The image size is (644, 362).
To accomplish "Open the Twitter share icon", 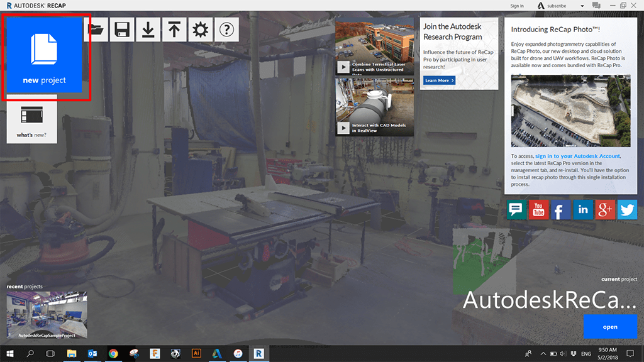I will (627, 210).
